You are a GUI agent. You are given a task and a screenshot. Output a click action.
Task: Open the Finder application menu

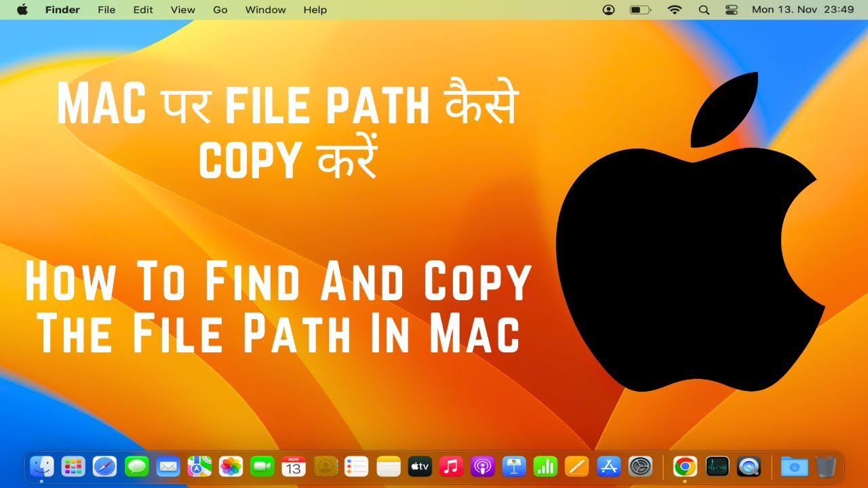click(x=62, y=9)
